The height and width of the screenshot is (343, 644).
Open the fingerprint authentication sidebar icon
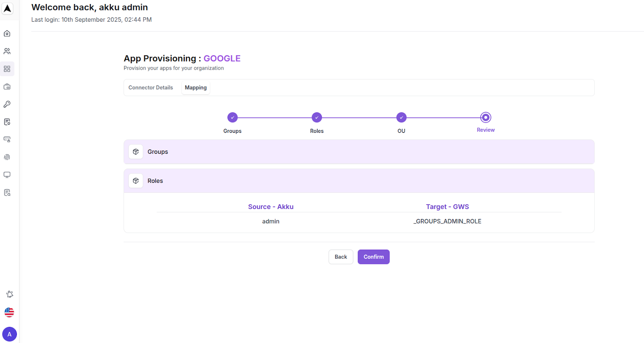point(7,157)
